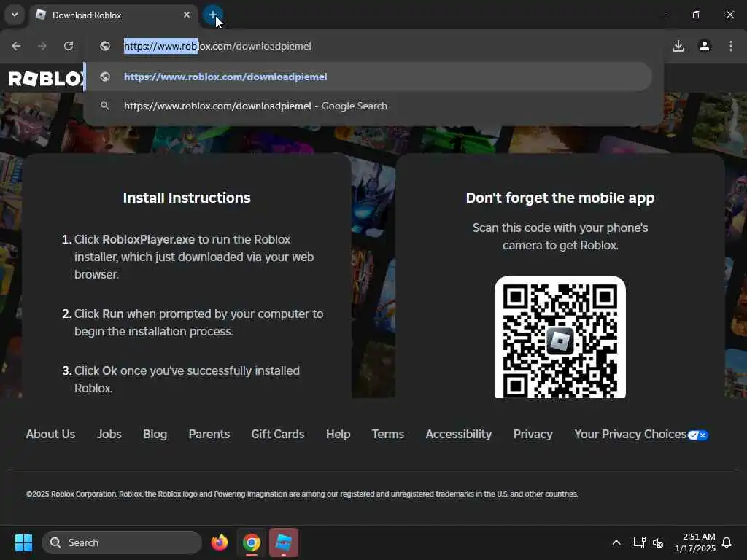Open the Blog footer link

click(x=155, y=435)
